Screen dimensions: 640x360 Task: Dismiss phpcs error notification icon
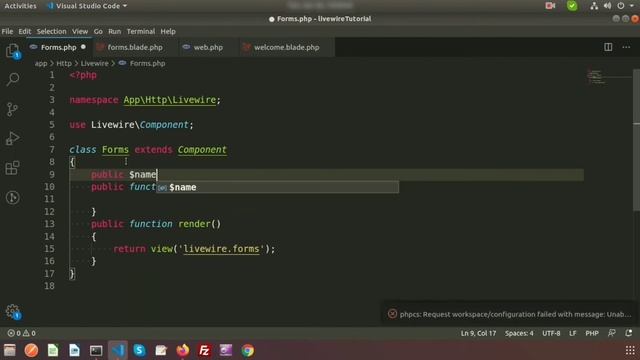click(392, 314)
